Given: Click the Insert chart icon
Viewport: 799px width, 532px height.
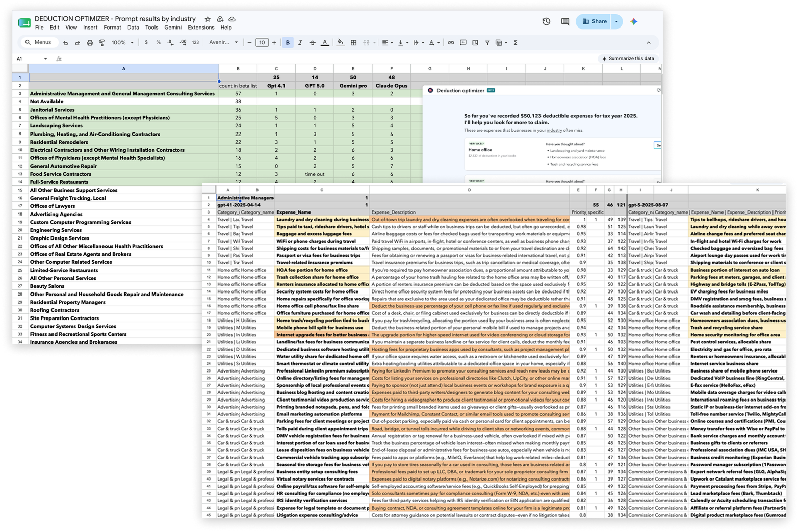Looking at the screenshot, I should pos(475,43).
